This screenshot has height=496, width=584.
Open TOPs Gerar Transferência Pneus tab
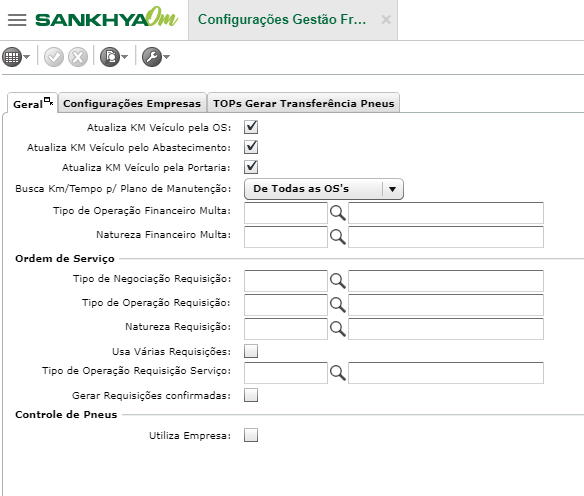[304, 103]
